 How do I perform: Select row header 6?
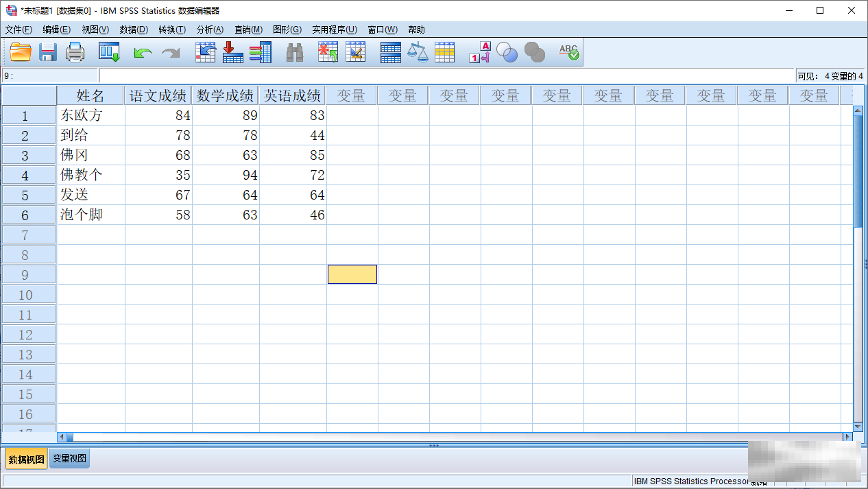29,215
